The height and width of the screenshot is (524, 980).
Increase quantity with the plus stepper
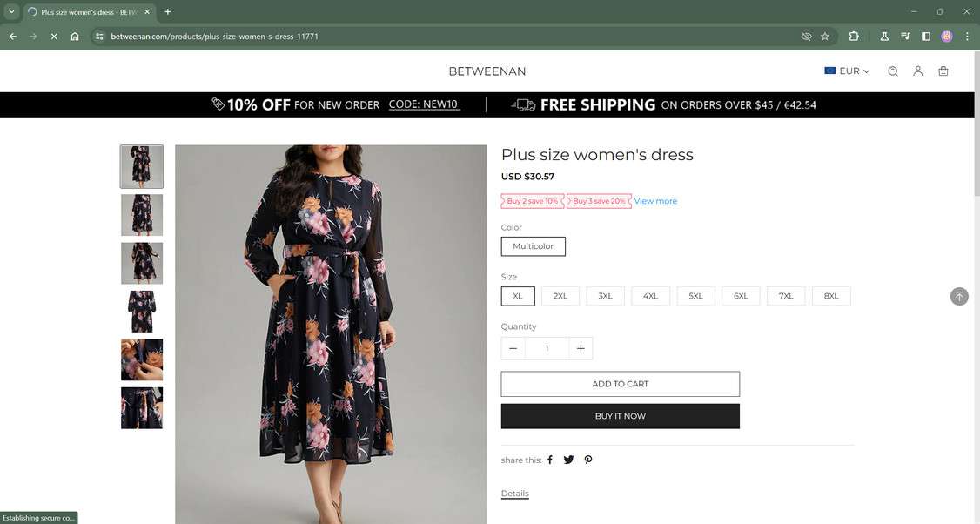[x=581, y=348]
